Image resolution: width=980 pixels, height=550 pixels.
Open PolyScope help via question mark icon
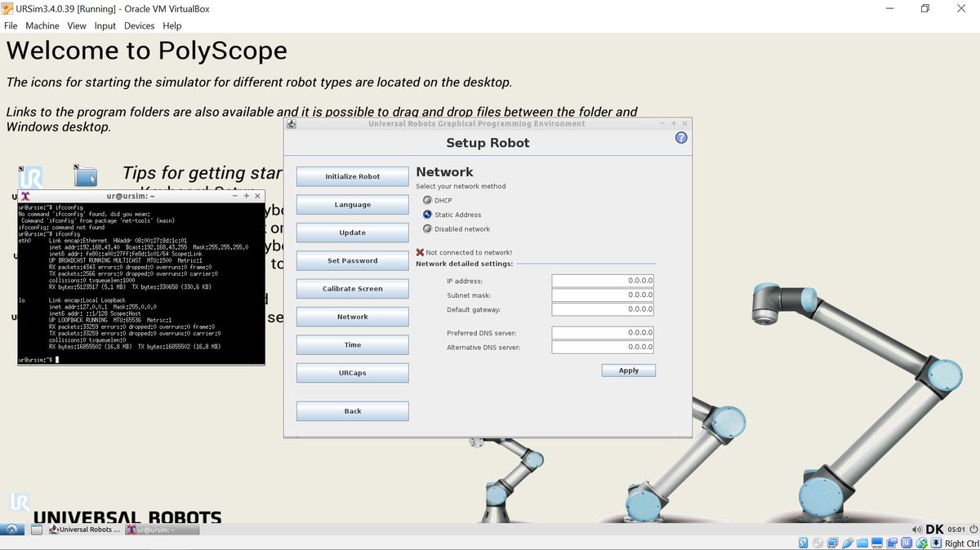point(680,137)
